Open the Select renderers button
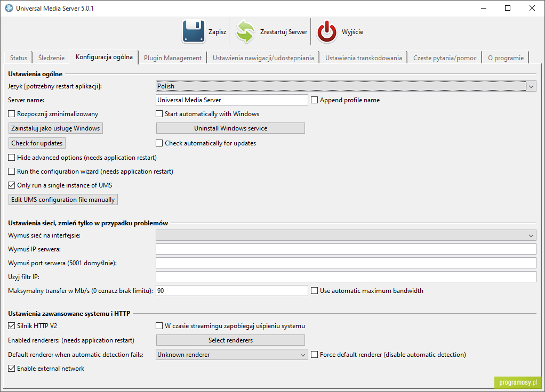This screenshot has height=392, width=545. tap(230, 340)
